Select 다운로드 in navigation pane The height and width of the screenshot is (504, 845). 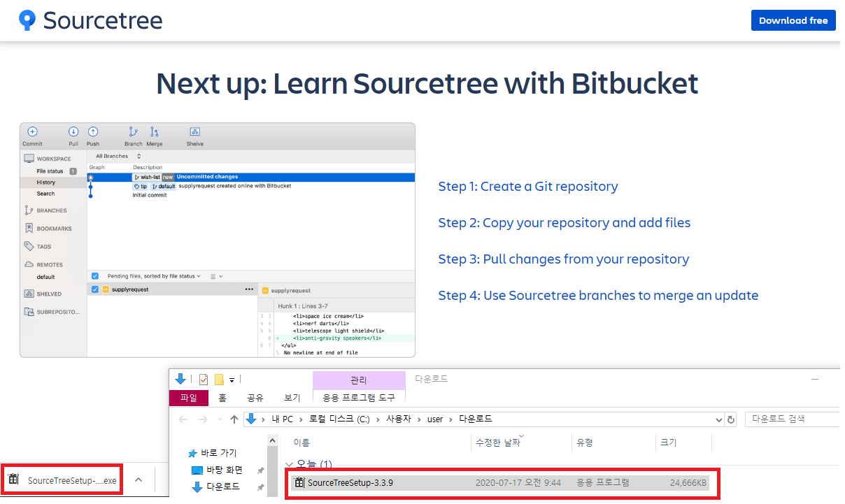coord(222,487)
